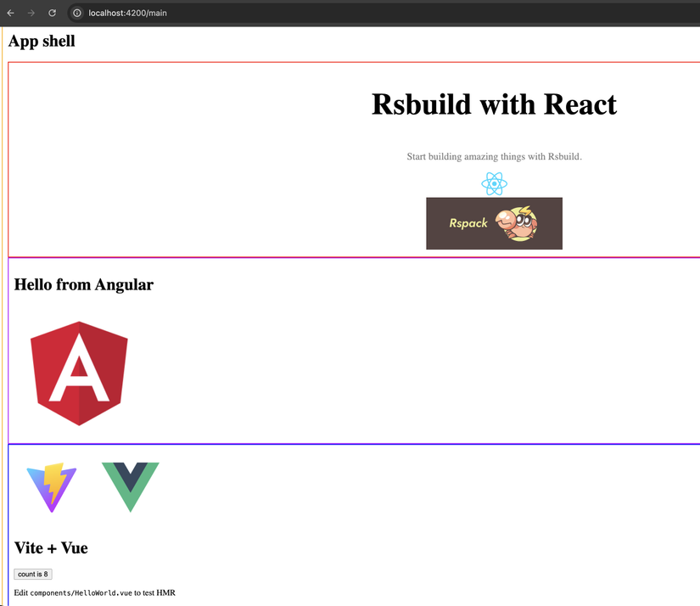Click "Start building amazing things with Rsbuild." text
The width and height of the screenshot is (700, 606).
tap(494, 157)
